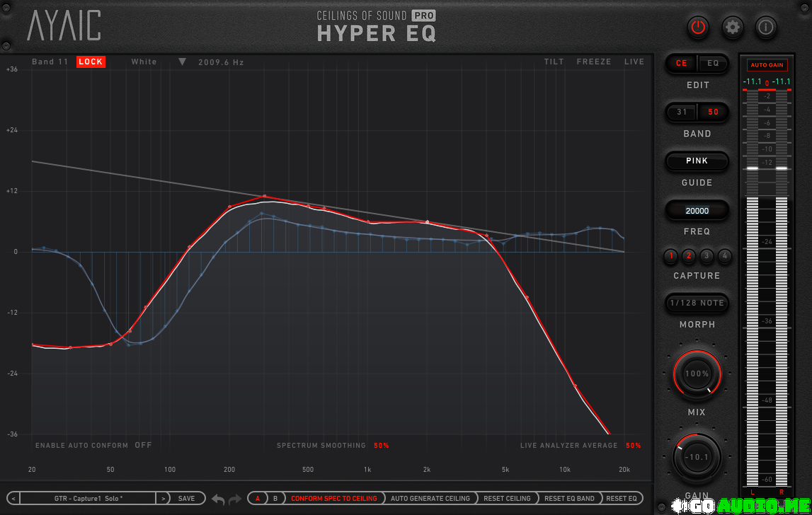Select capture slot 3
This screenshot has height=515, width=812.
pos(706,256)
